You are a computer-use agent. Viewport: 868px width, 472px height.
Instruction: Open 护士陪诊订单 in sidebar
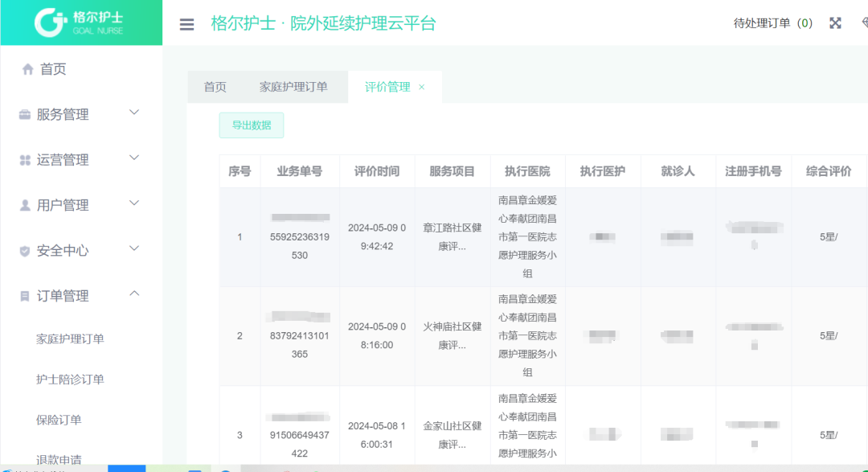(x=71, y=380)
